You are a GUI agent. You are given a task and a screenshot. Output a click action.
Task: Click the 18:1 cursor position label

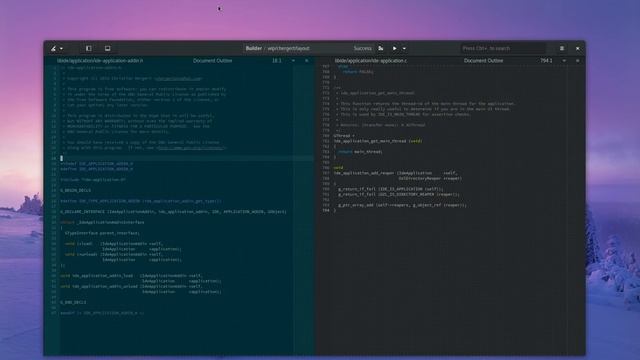click(277, 60)
